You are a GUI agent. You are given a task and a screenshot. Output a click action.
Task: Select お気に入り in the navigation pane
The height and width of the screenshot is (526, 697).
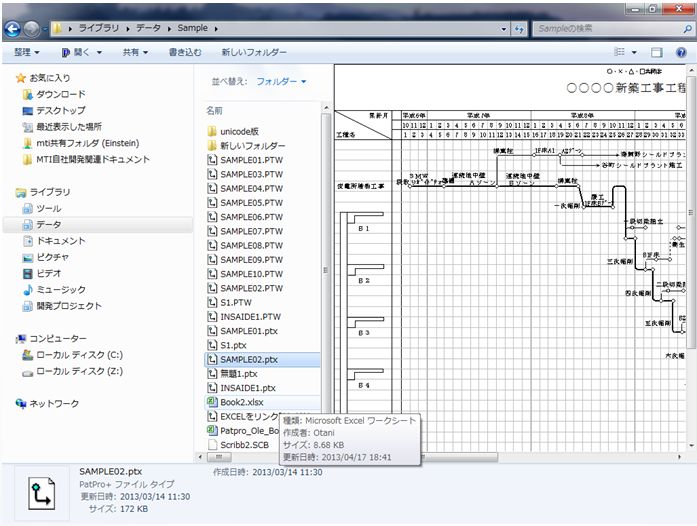coord(49,78)
